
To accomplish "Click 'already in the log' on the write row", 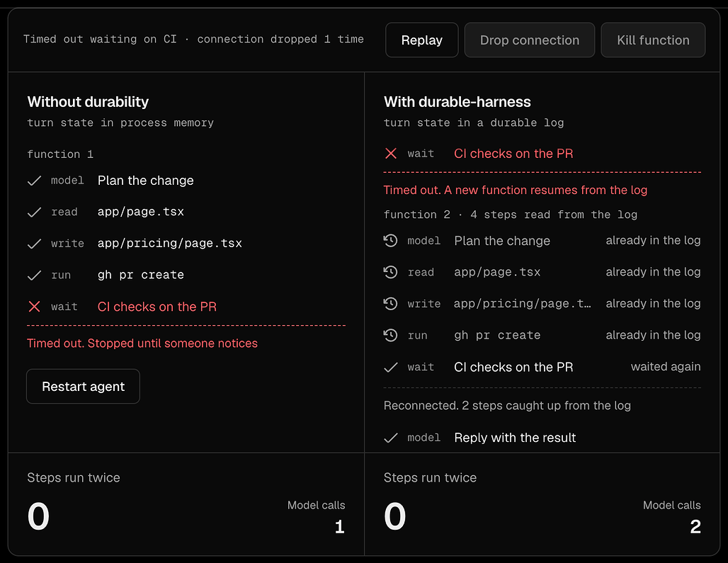I will point(653,304).
